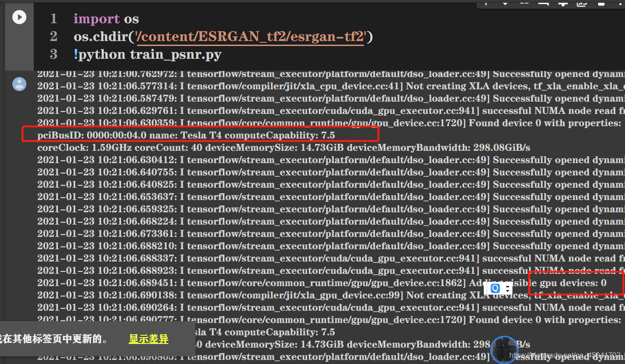The image size is (625, 364).
Task: Place cursor on the 'import os' code line
Action: 106,19
